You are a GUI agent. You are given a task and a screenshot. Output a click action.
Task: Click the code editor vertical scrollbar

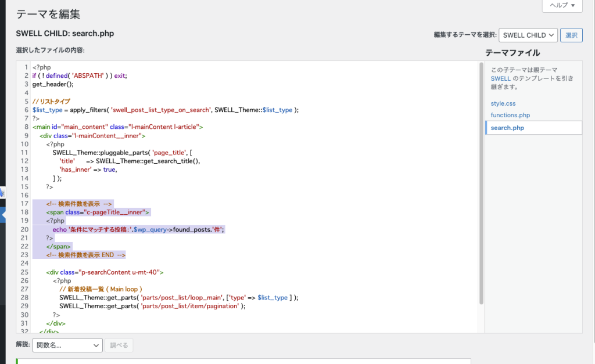coord(481,183)
